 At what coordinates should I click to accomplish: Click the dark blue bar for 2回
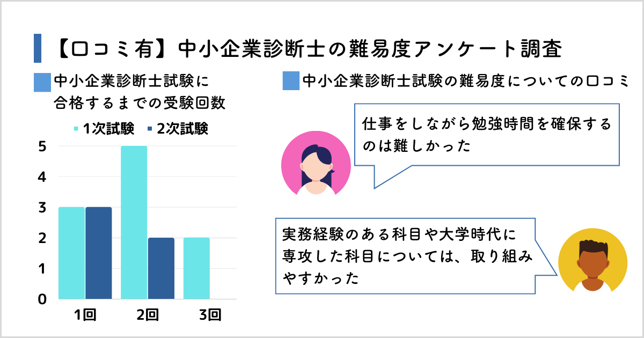[161, 268]
